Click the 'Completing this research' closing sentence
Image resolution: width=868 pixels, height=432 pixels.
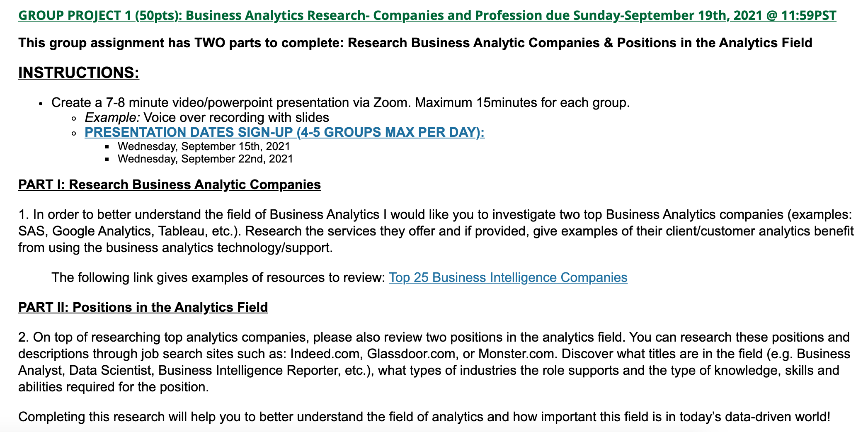click(424, 417)
